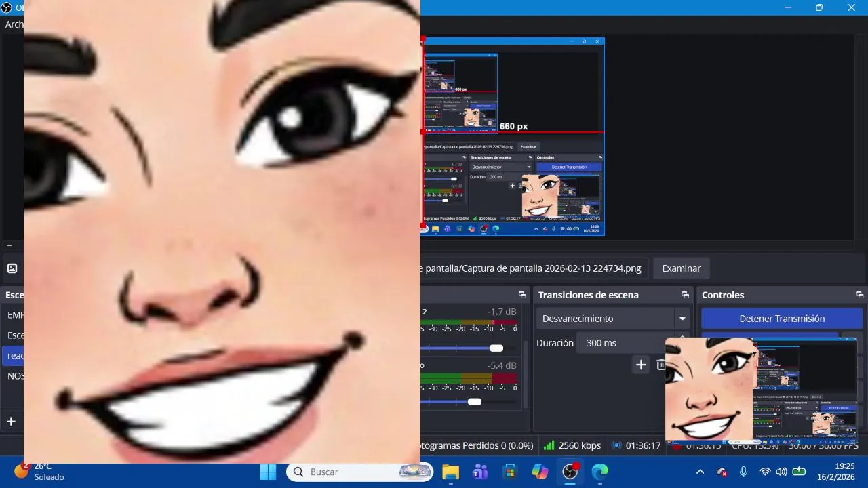
Task: Open the Desvanecimiento transition dropdown
Action: [x=613, y=319]
